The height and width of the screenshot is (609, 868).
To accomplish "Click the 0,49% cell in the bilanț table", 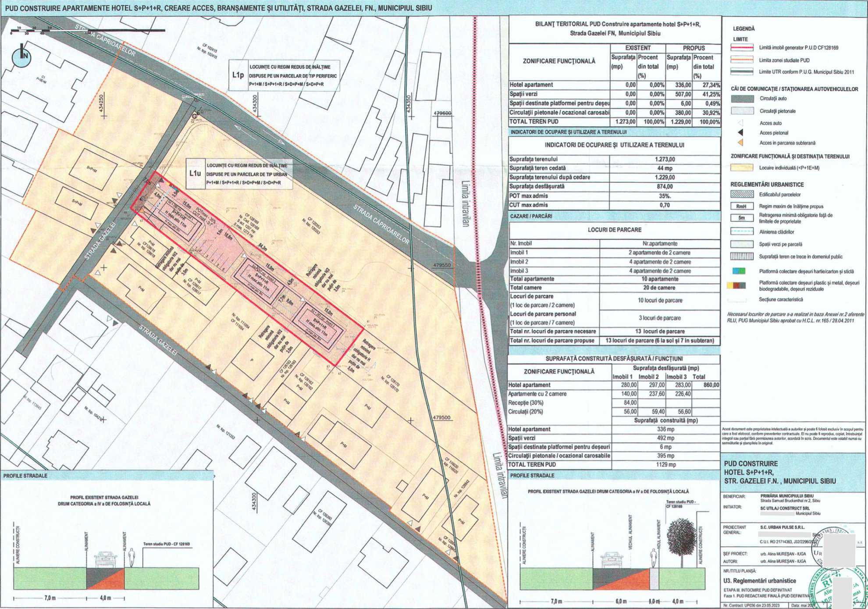I will pyautogui.click(x=706, y=103).
